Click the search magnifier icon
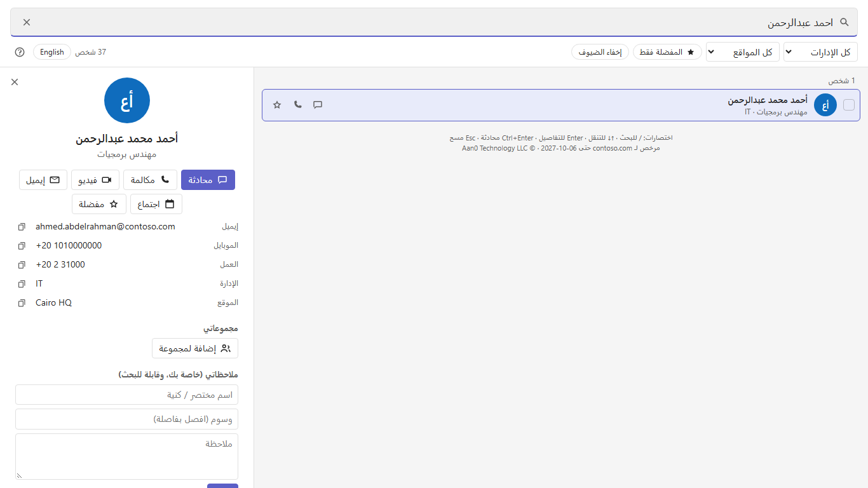 pos(844,22)
